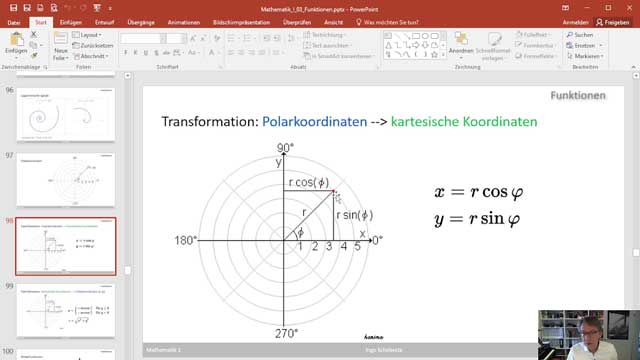The image size is (640, 360).
Task: Click the clear formatting icon
Action: [x=217, y=38]
